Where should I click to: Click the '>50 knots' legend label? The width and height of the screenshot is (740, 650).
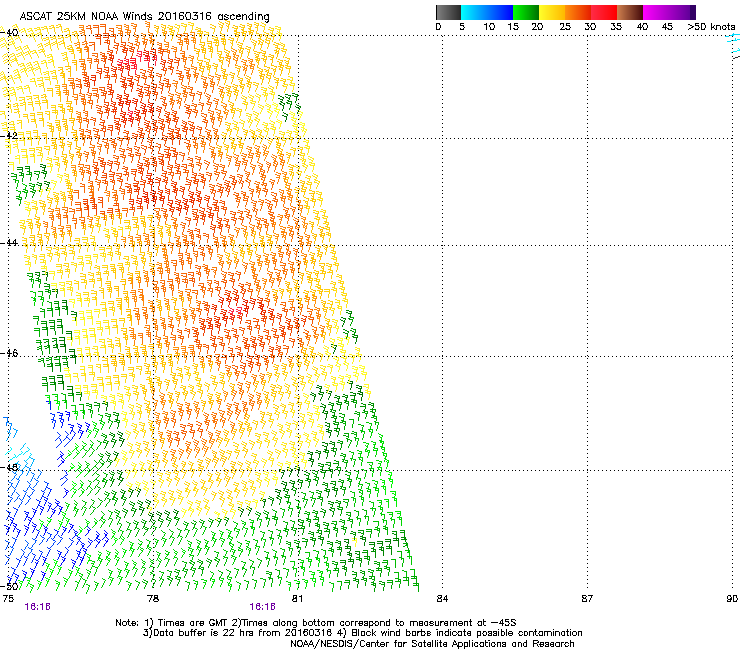[711, 27]
